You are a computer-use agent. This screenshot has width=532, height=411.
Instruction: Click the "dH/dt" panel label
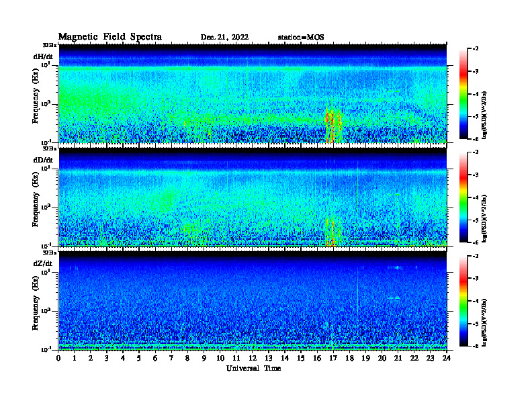coord(43,56)
